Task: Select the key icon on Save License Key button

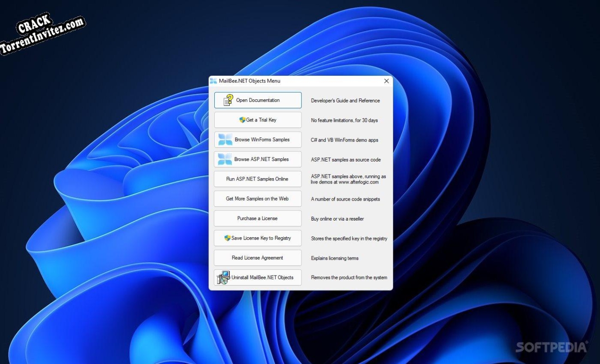Action: (x=227, y=238)
